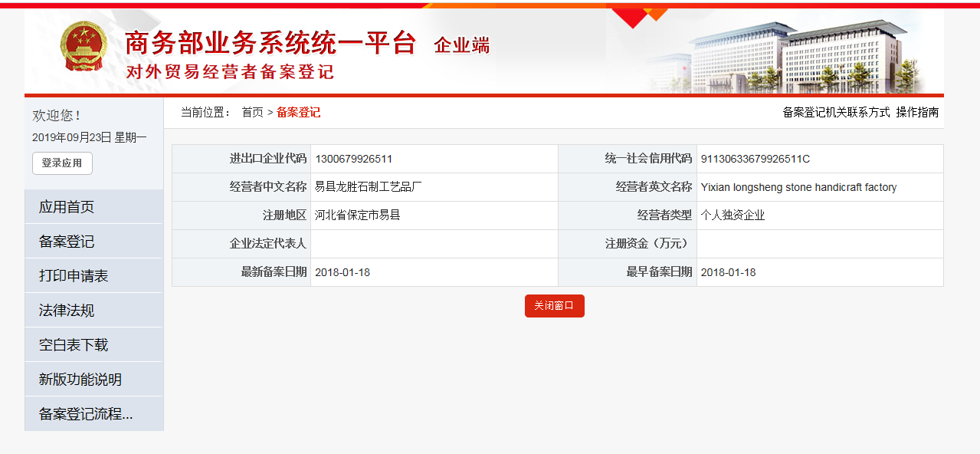Click the 注册地区 label
The height and width of the screenshot is (454, 980).
tap(284, 215)
